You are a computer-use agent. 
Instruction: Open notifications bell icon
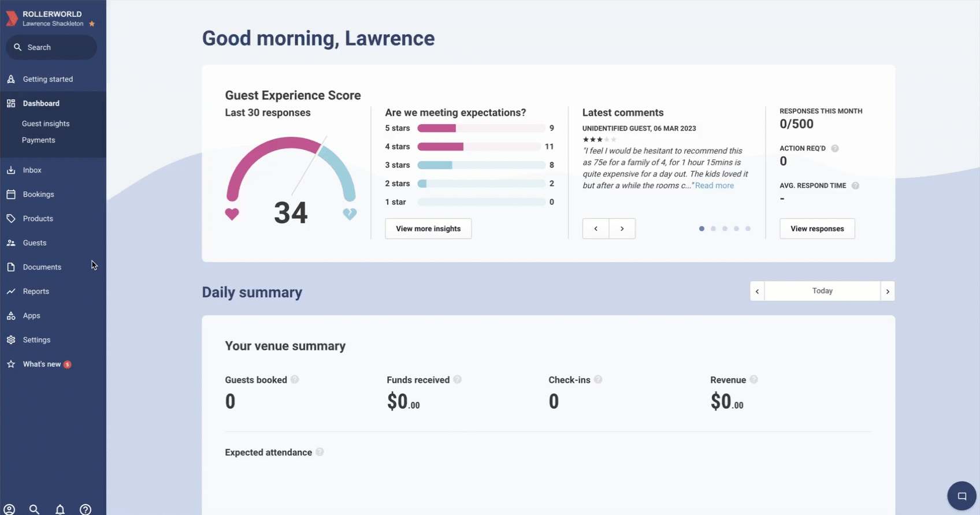[x=60, y=509]
